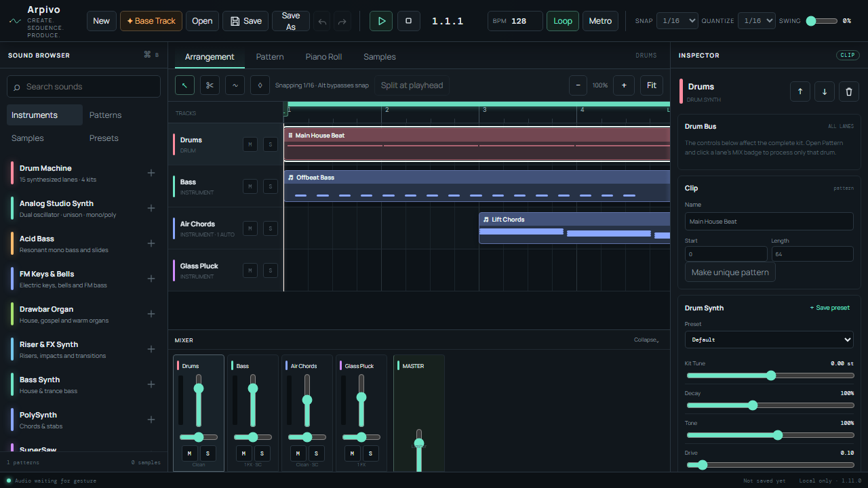Toggle the Metro metronome button
Viewport: 868px width, 488px height.
point(600,21)
